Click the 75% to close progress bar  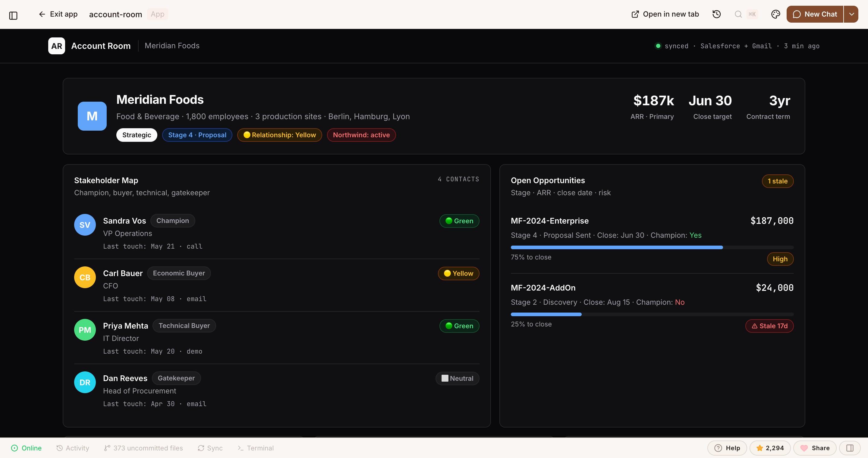click(652, 247)
